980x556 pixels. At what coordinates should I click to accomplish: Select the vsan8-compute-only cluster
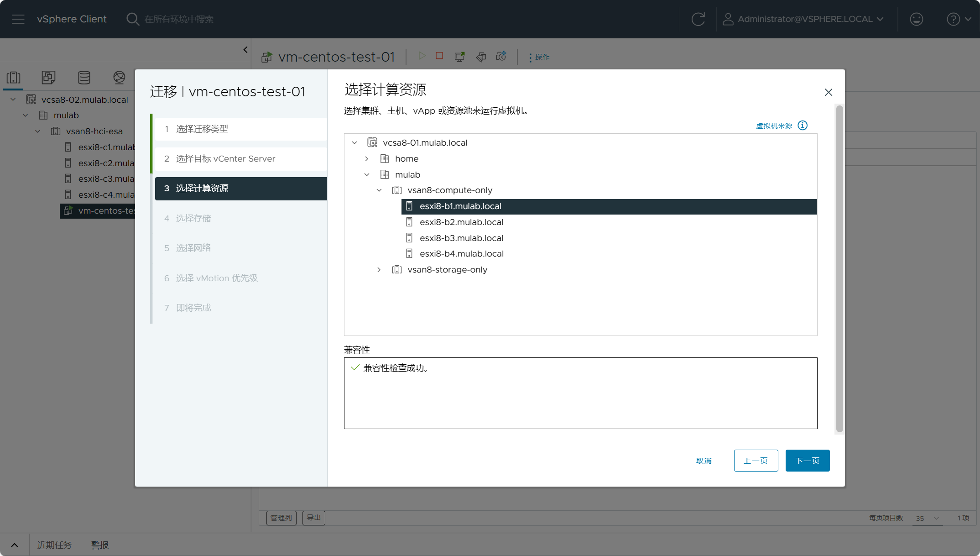[450, 190]
